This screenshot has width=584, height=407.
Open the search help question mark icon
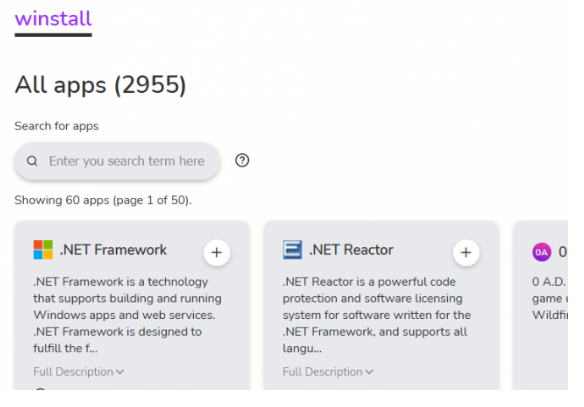pyautogui.click(x=242, y=160)
